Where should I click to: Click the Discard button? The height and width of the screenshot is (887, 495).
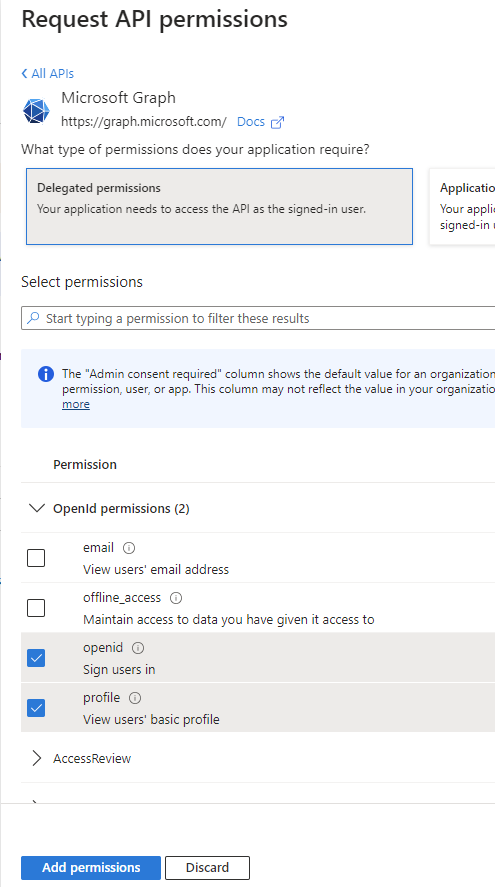(x=208, y=868)
